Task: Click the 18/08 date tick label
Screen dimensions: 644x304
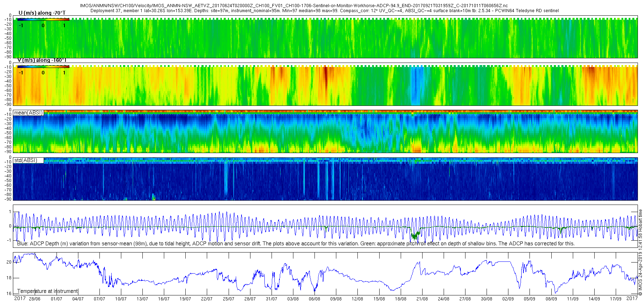Action: (x=400, y=299)
